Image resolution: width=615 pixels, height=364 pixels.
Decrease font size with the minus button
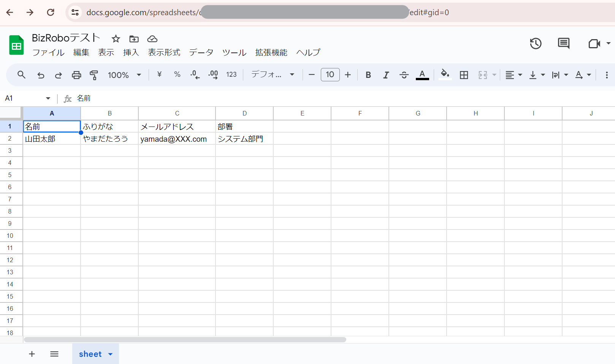pyautogui.click(x=312, y=75)
